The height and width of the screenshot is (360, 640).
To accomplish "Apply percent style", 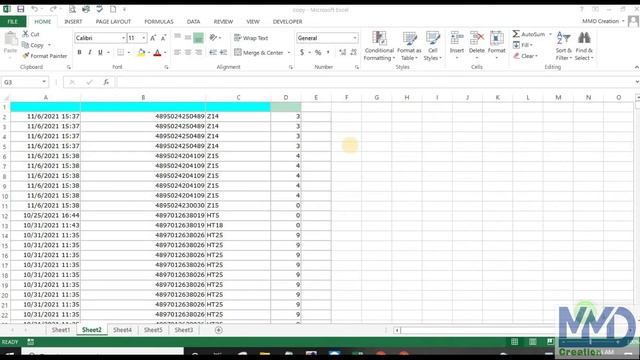I will [x=318, y=52].
